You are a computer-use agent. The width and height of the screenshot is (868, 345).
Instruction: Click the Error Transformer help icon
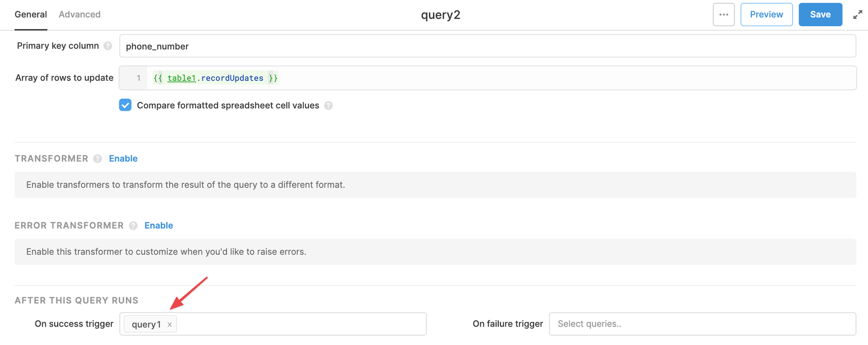coord(133,226)
